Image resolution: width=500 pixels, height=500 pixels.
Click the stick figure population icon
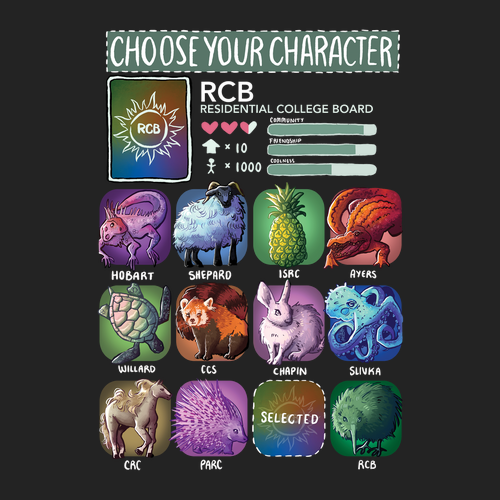coord(211,166)
